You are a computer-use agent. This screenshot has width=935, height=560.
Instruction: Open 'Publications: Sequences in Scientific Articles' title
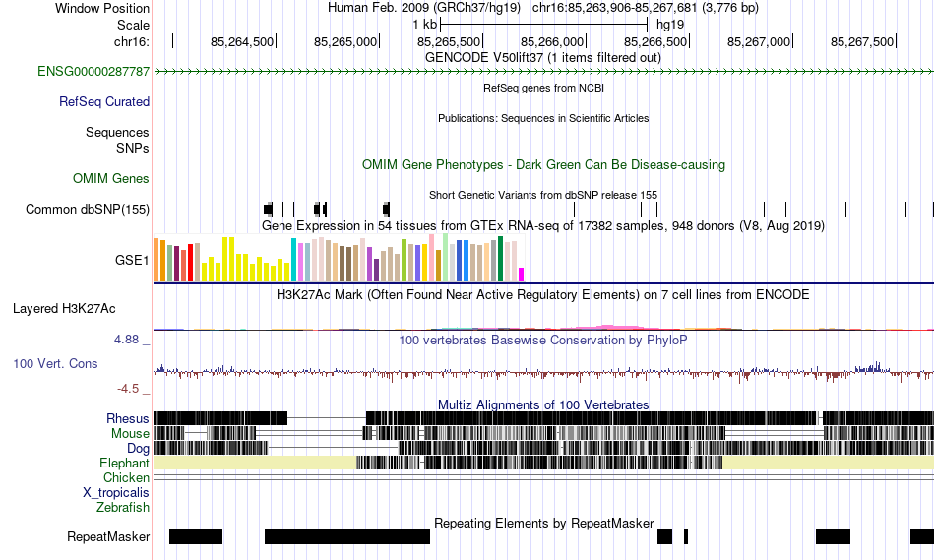[x=543, y=118]
